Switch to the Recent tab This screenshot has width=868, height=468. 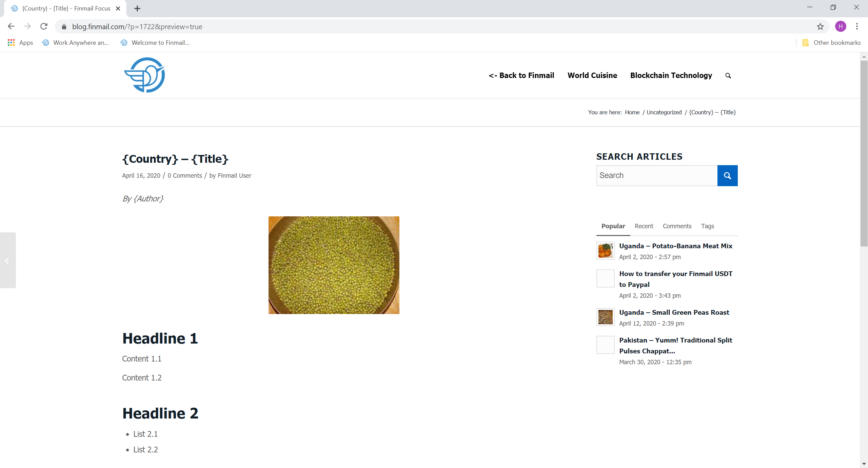point(644,226)
